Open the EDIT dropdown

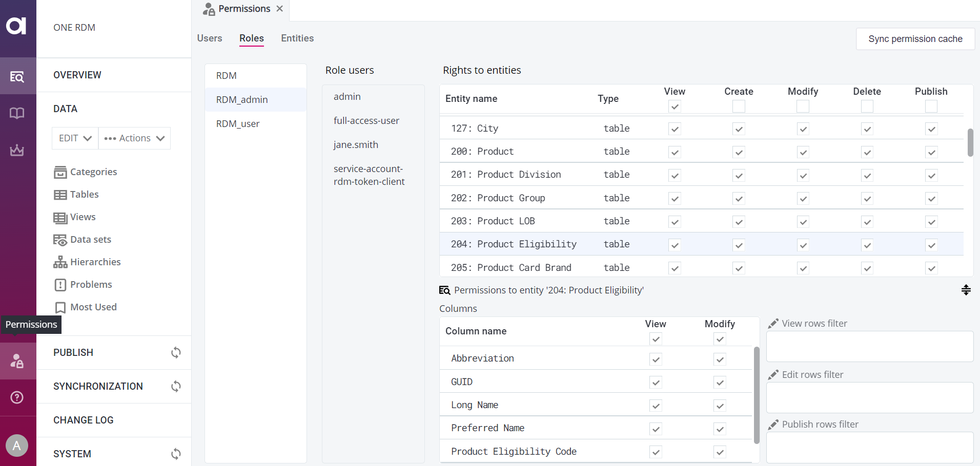74,138
